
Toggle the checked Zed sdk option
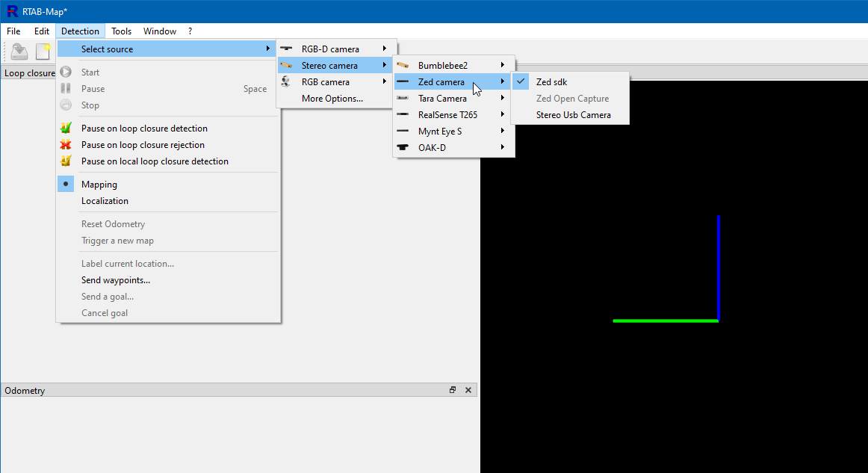[551, 82]
